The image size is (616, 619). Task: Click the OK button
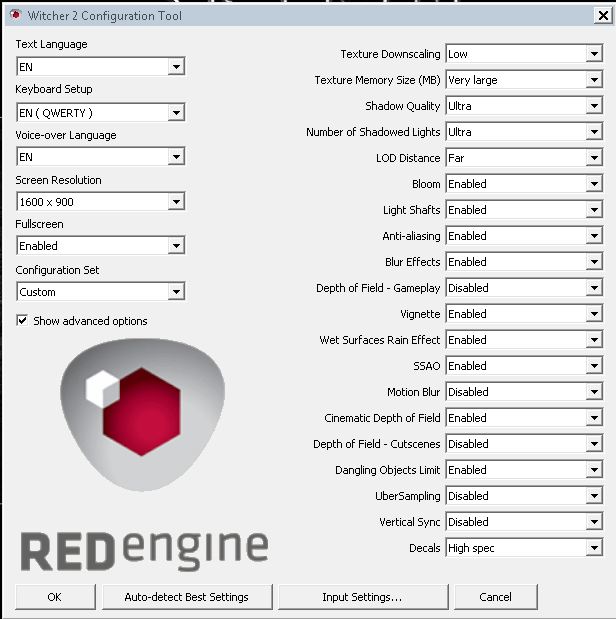coord(55,596)
